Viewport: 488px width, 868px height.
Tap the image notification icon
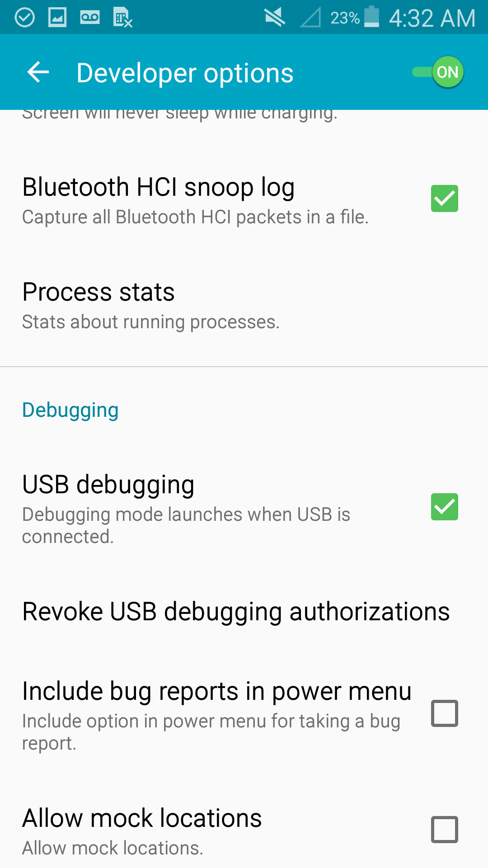tap(57, 18)
